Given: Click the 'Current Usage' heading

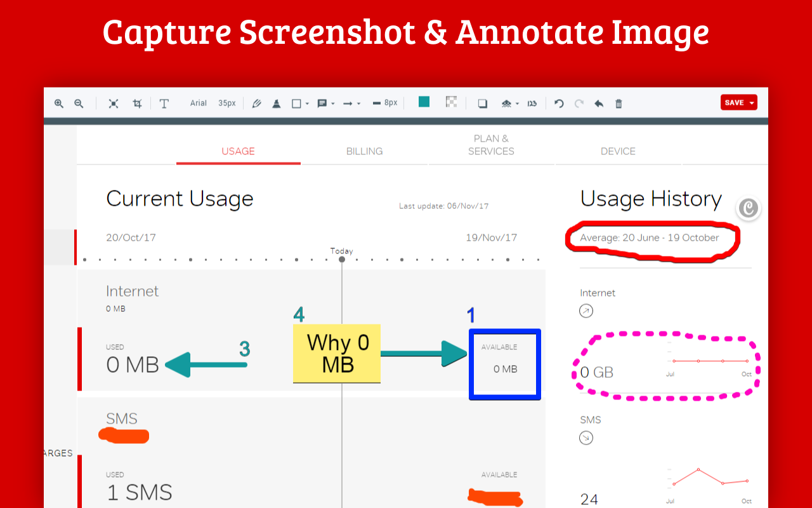Looking at the screenshot, I should (180, 199).
